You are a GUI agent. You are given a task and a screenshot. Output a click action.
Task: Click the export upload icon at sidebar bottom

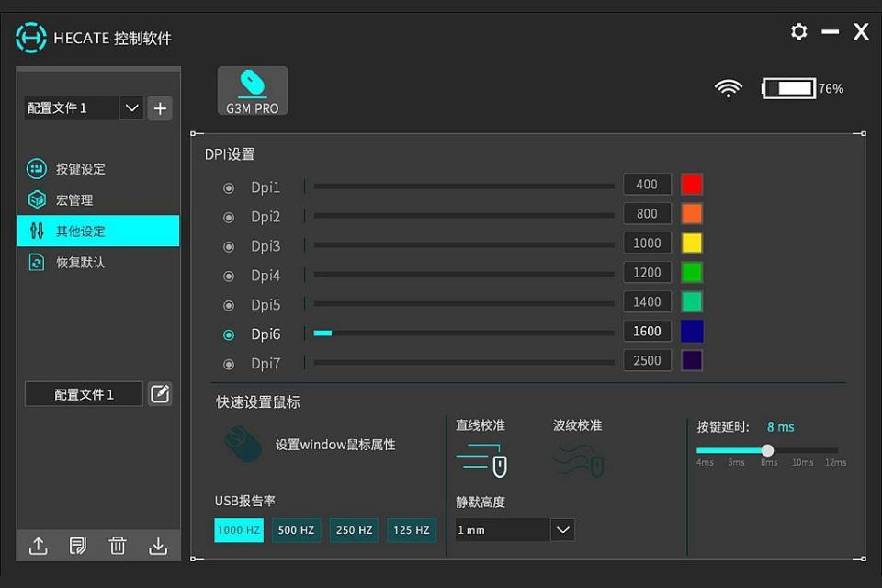(39, 545)
